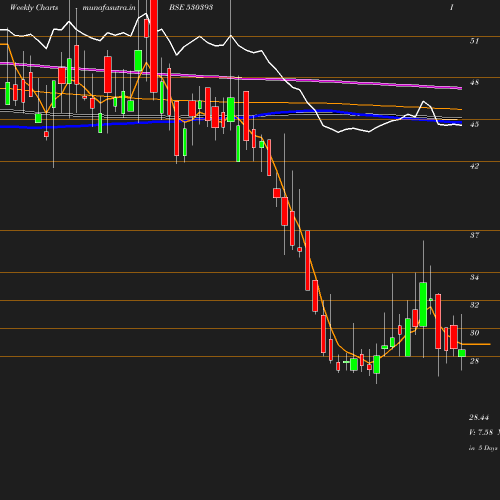Click the 28 price axis label
Screen dimensions: 500x500
pyautogui.click(x=474, y=361)
